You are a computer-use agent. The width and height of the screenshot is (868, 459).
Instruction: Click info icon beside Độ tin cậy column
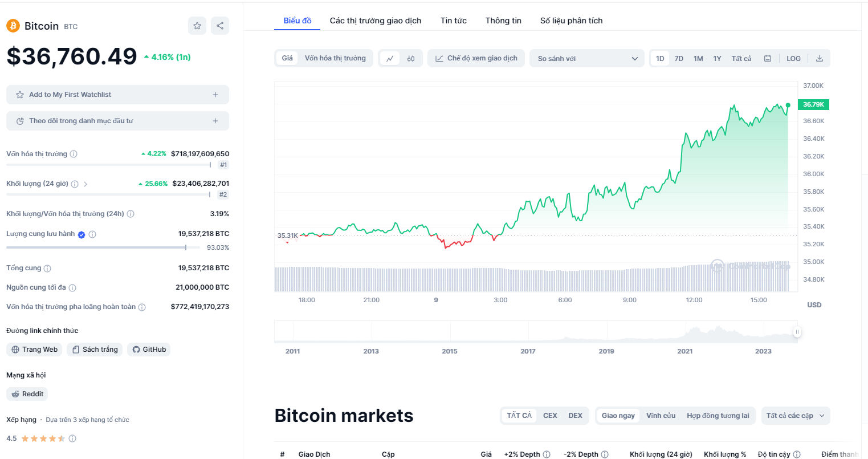[x=797, y=454]
